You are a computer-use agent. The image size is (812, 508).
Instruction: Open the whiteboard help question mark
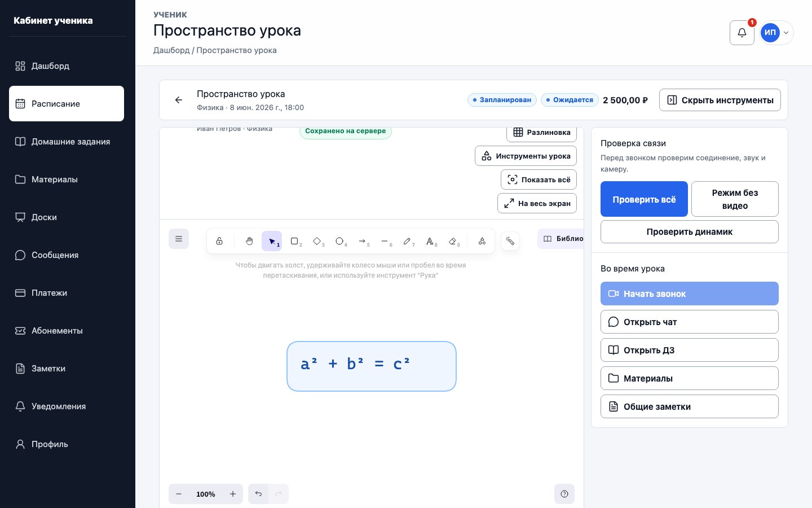(564, 494)
